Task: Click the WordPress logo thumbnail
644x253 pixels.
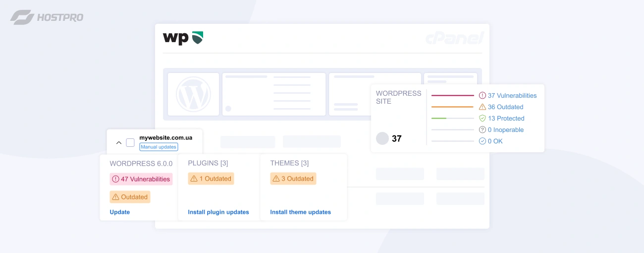Action: click(193, 94)
